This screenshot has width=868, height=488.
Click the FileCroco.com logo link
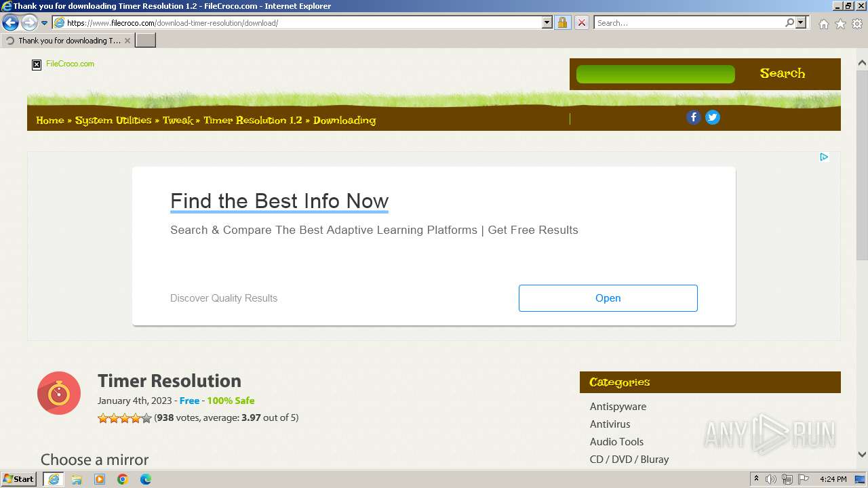[x=70, y=64]
